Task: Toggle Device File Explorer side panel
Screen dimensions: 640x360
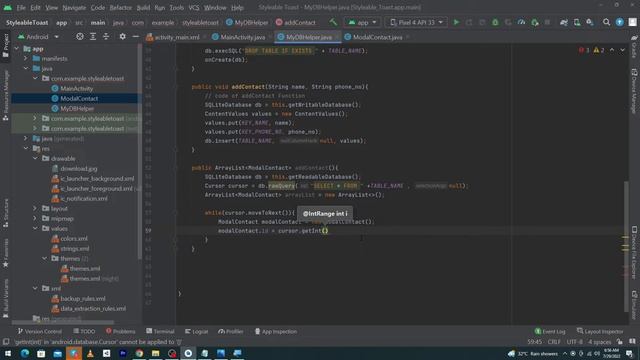Action: click(634, 252)
